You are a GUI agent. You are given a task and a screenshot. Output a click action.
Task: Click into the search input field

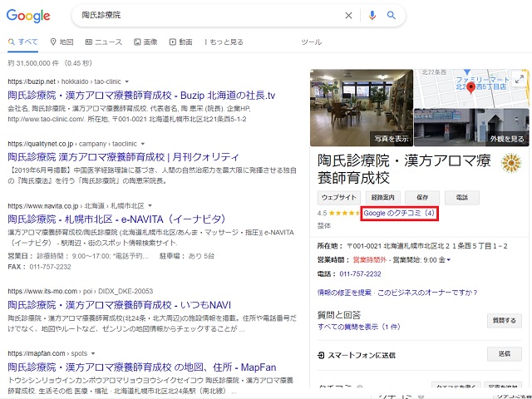[x=210, y=15]
